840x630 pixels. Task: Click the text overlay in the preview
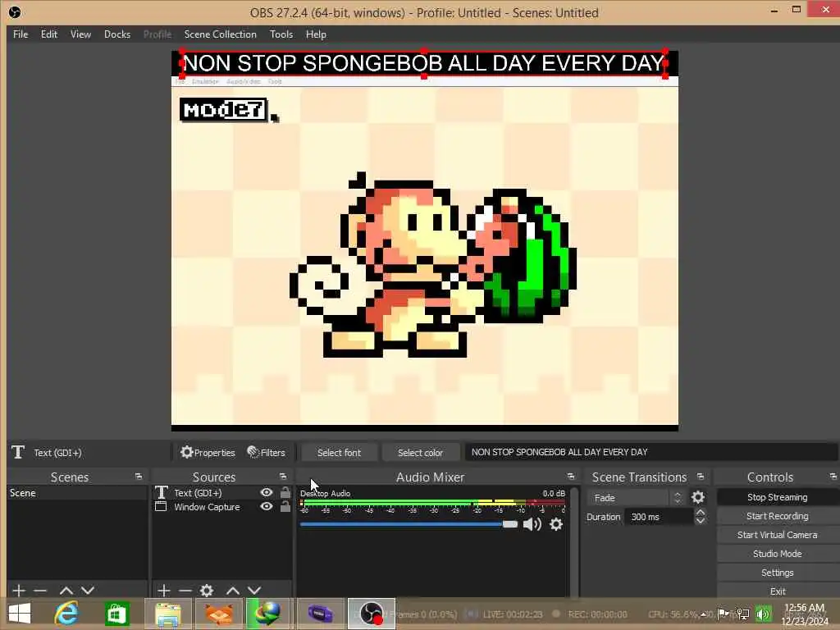click(424, 64)
